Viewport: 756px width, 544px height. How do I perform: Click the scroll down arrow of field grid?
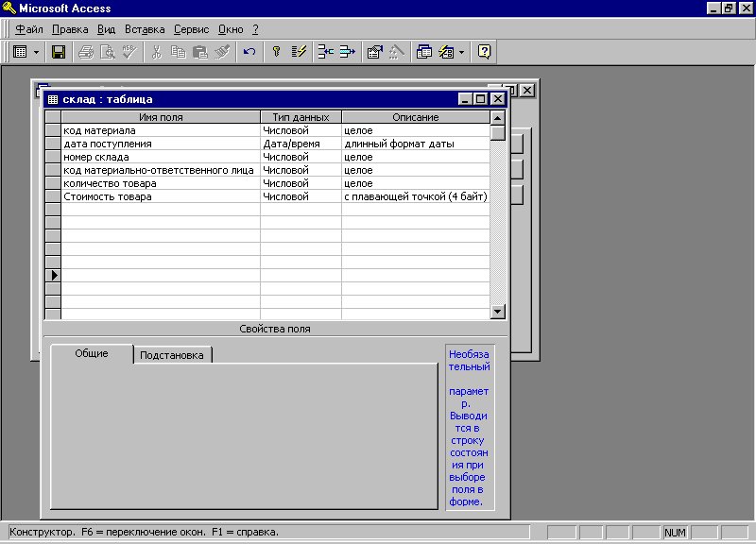(x=498, y=312)
